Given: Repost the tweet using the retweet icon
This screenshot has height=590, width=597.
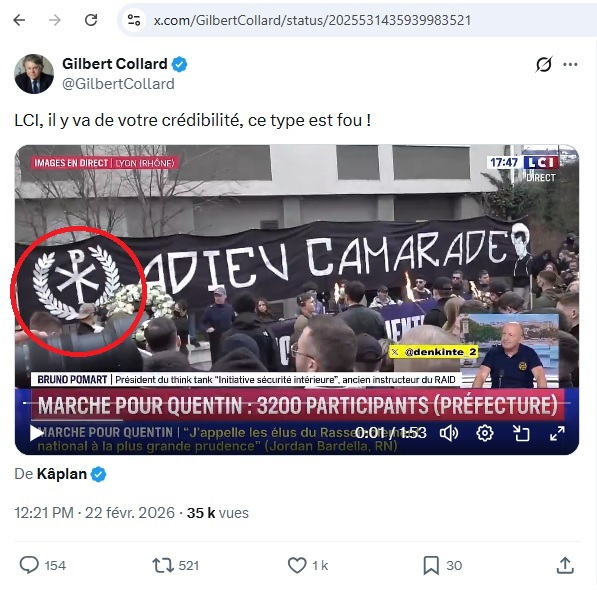Looking at the screenshot, I should pyautogui.click(x=162, y=565).
